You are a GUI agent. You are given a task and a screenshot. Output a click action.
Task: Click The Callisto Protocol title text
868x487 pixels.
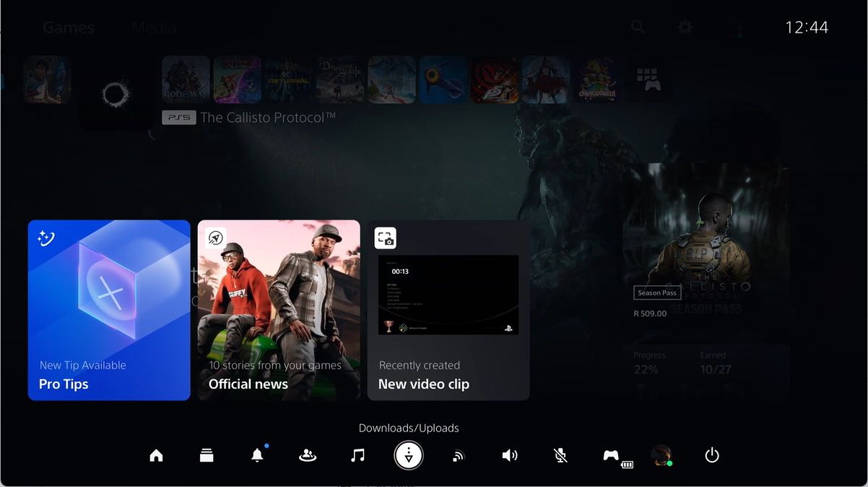tap(267, 117)
